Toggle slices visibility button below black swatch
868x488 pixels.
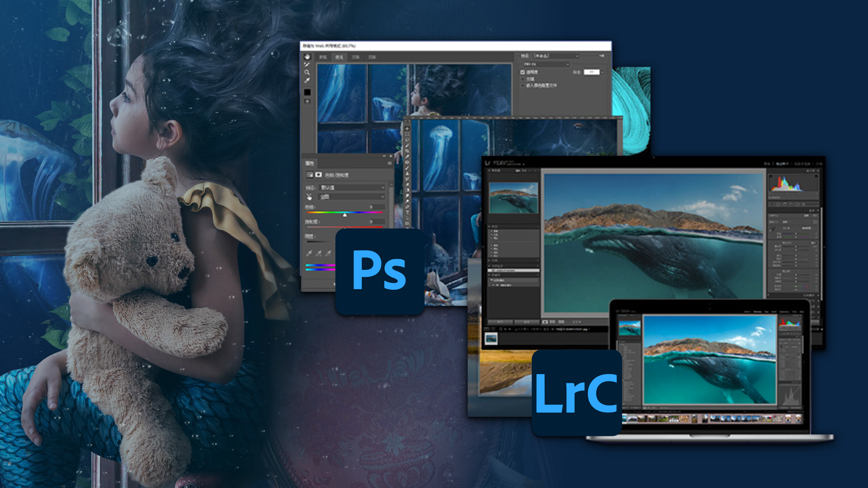(x=307, y=101)
